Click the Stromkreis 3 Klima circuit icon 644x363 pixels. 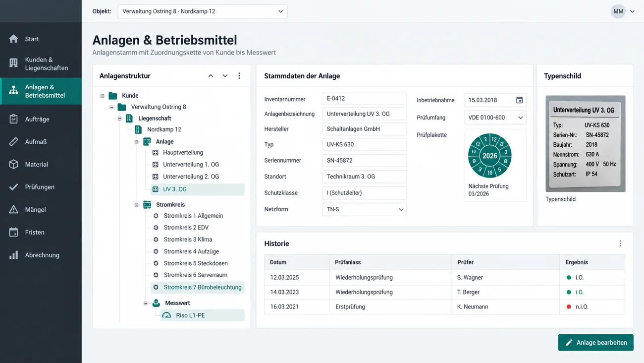tap(156, 240)
